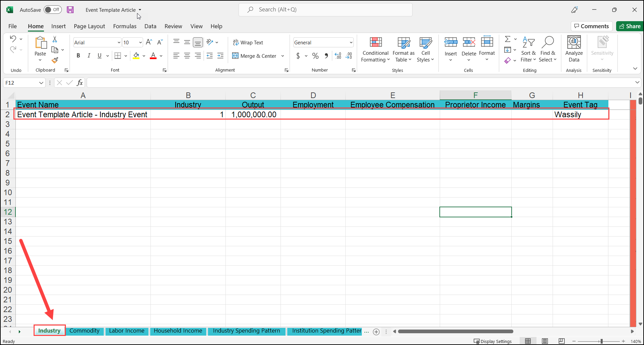This screenshot has width=644, height=345.
Task: Apply comma style to numbers
Action: pyautogui.click(x=326, y=56)
